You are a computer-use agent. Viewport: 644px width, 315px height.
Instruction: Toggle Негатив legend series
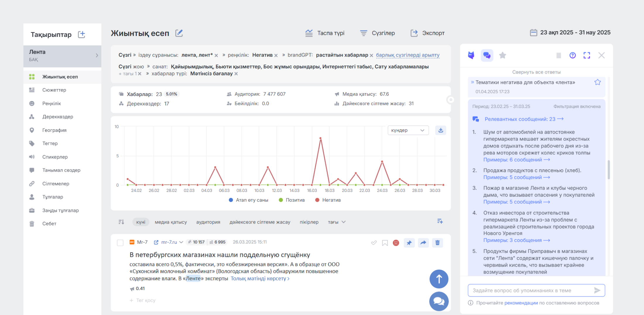pos(328,200)
